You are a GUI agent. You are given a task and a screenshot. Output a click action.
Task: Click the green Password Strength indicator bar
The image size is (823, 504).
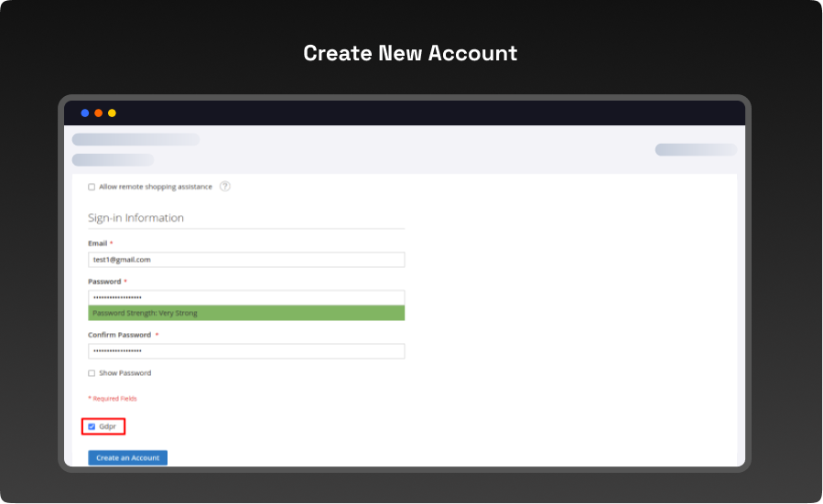246,313
